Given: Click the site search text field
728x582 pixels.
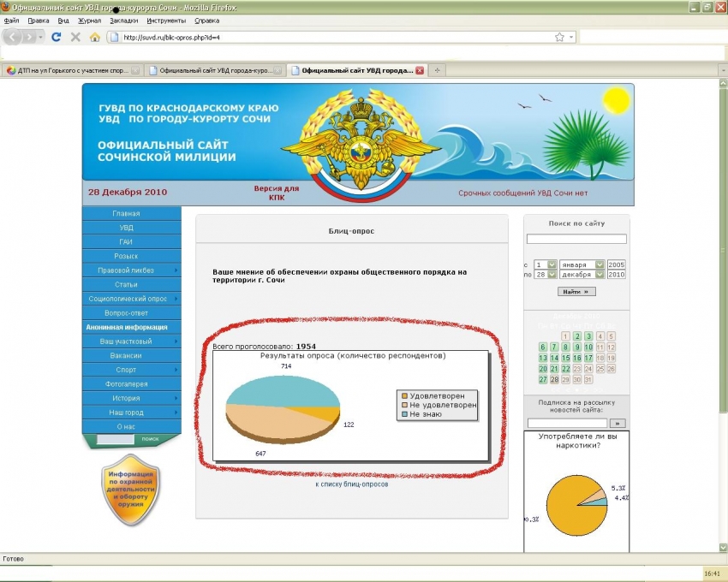Looking at the screenshot, I should pyautogui.click(x=576, y=239).
